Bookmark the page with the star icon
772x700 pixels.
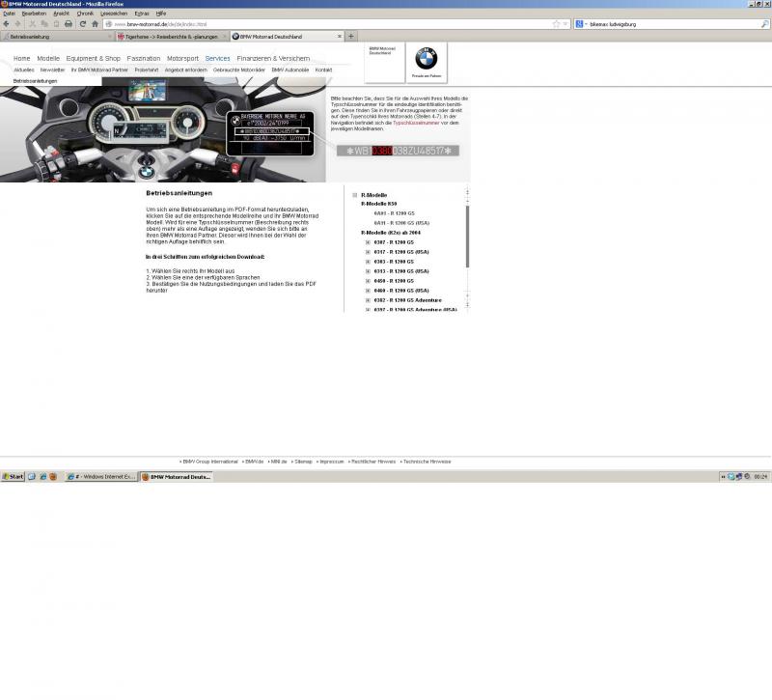point(557,23)
